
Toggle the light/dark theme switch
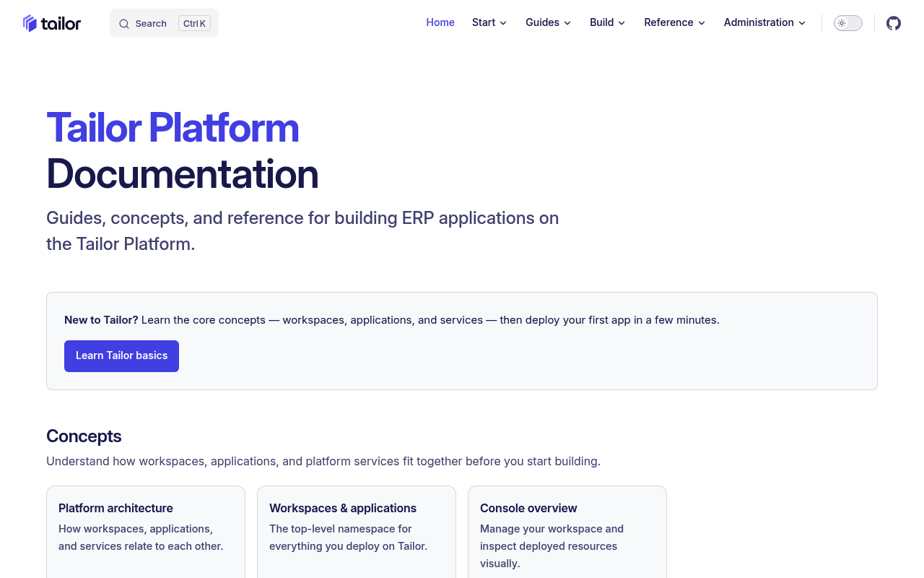pos(848,23)
